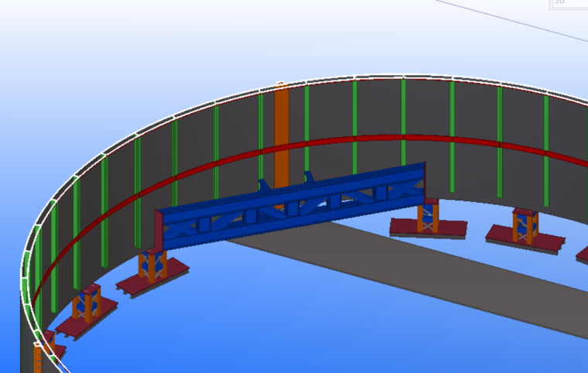Viewport: 588px width, 373px height.
Task: Click the red end plate on truss left end
Action: click(159, 230)
